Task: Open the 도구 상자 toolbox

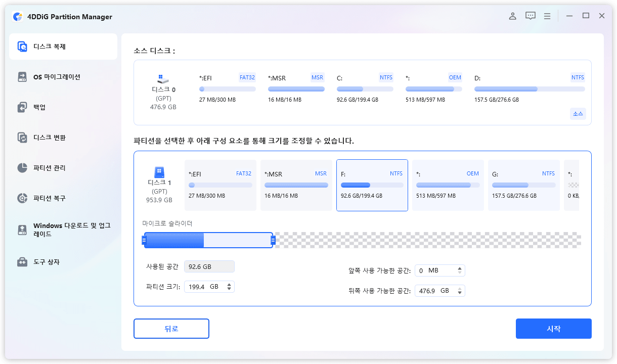Action: coord(23,262)
